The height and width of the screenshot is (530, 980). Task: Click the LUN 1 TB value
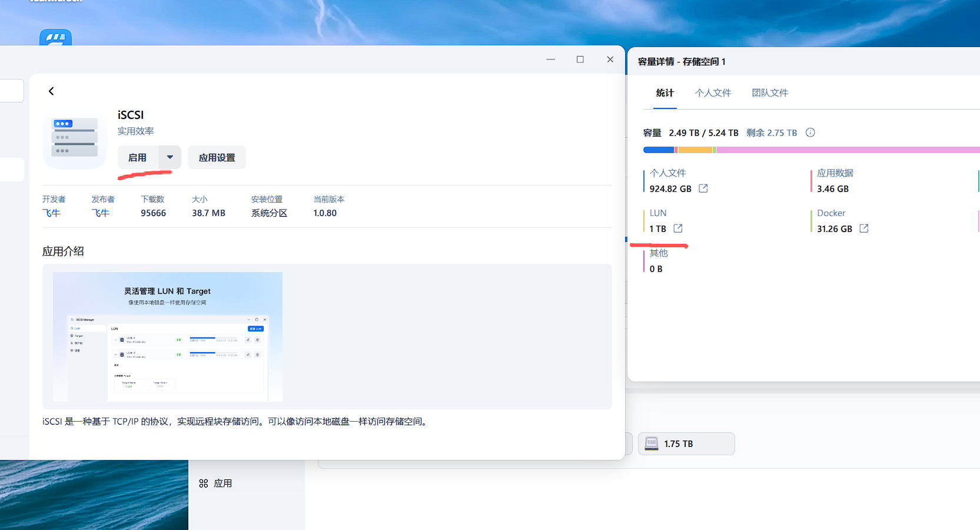click(658, 229)
